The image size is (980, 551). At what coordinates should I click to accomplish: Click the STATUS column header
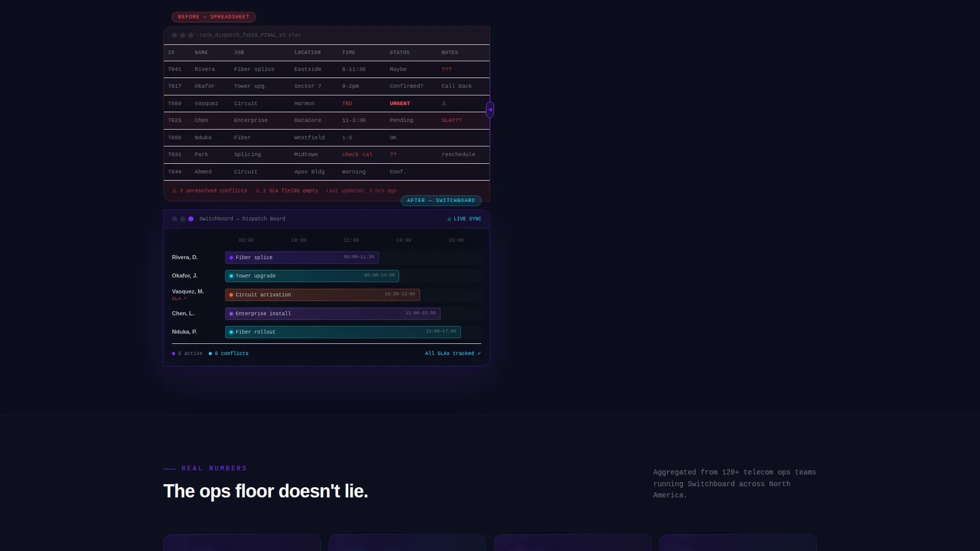[400, 53]
